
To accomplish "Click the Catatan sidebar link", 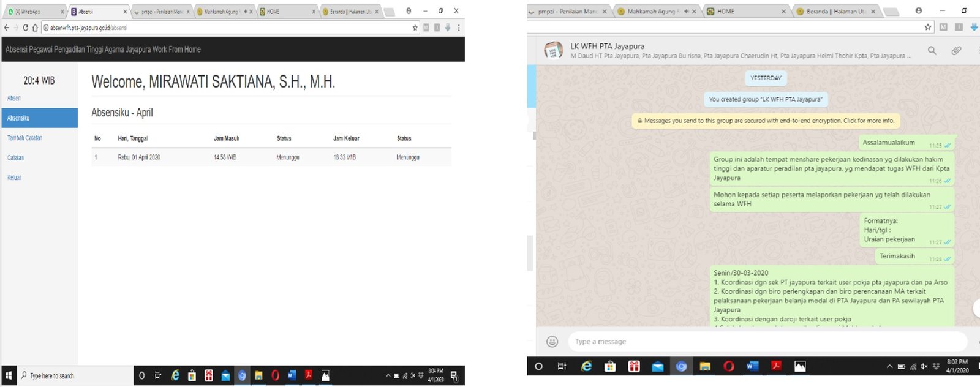I will coord(15,158).
